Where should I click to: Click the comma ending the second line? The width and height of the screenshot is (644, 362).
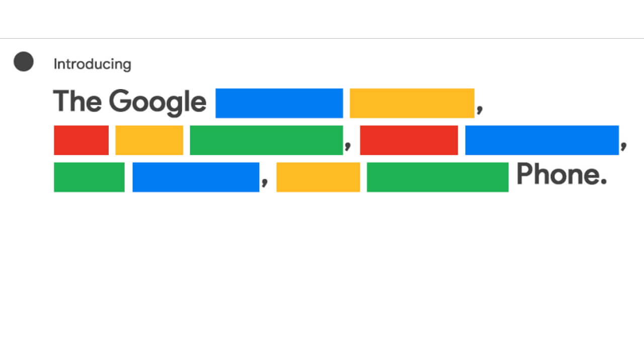pos(623,146)
